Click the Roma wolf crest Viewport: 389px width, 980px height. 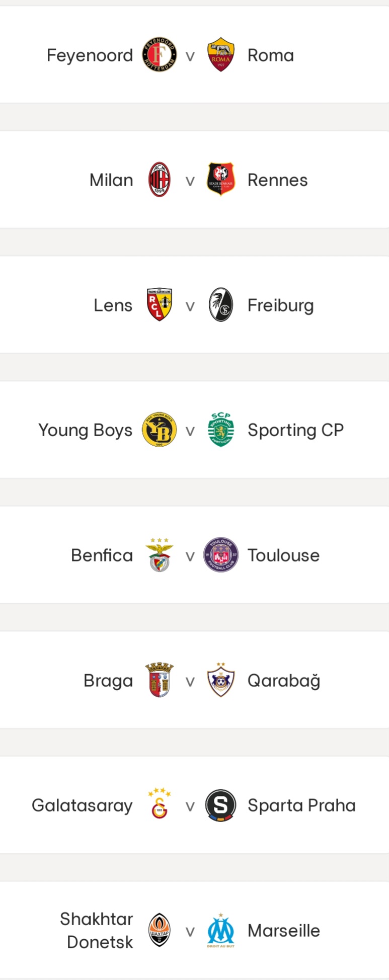click(x=221, y=54)
